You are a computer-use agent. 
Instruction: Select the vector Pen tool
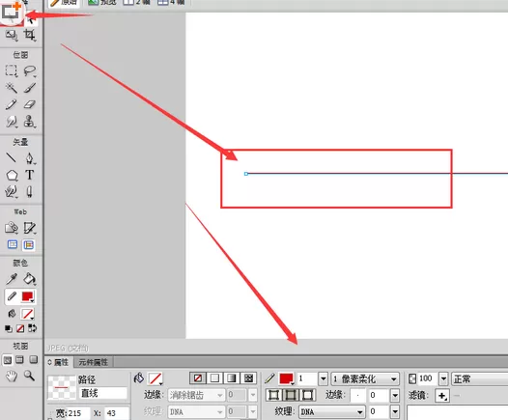tap(30, 158)
